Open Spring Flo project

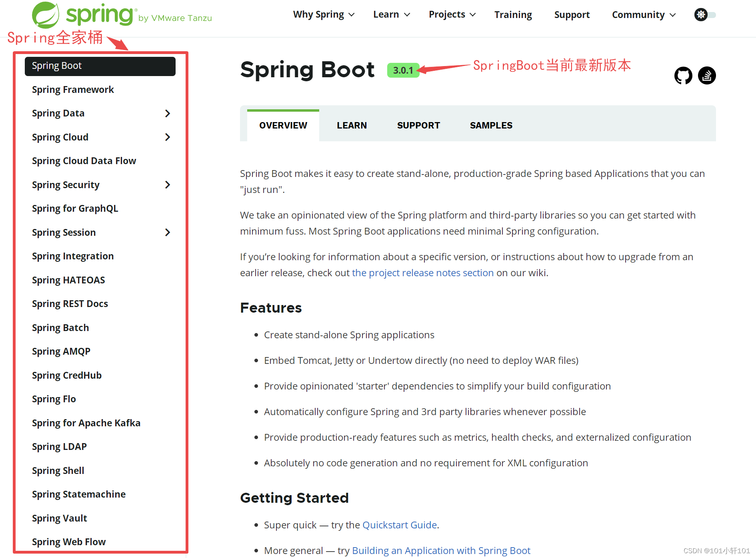click(x=54, y=399)
